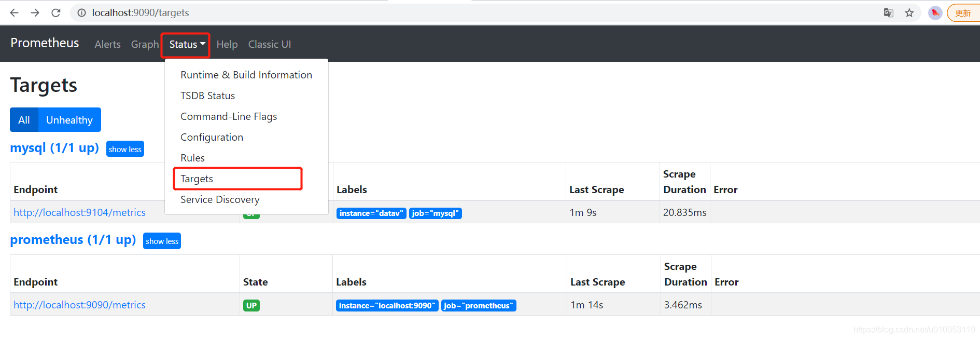Open the localhost:9104 metrics endpoint
The image size is (980, 339).
coord(79,212)
